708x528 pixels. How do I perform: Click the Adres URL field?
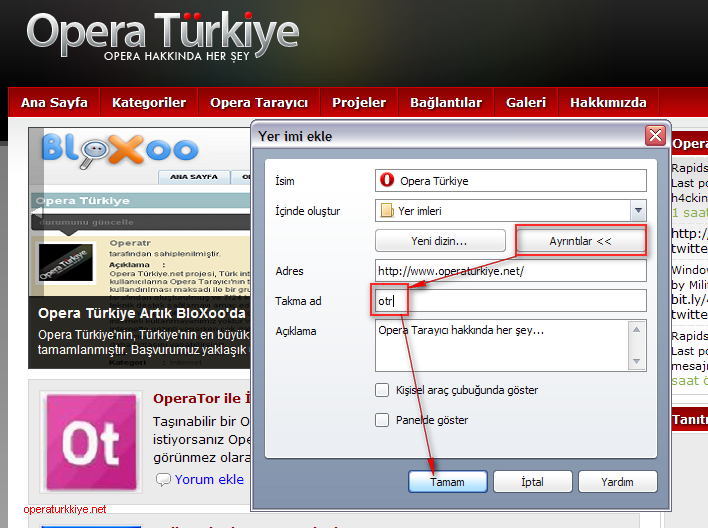point(511,271)
